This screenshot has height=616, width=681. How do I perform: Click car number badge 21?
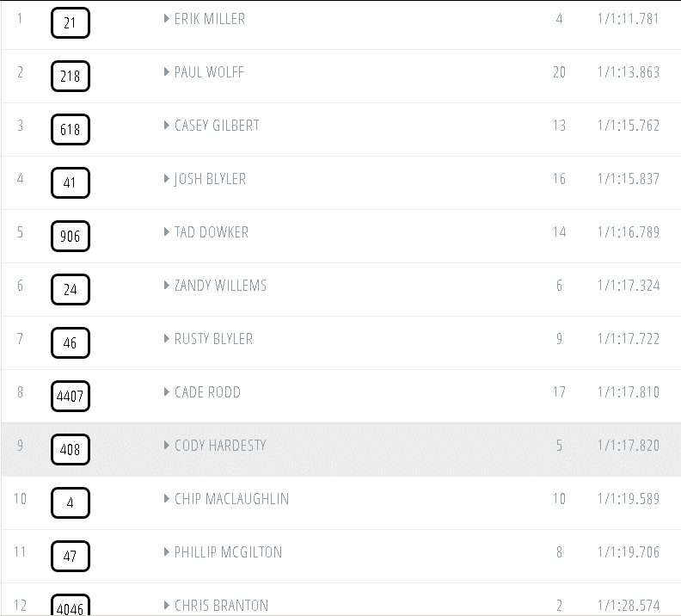coord(71,23)
